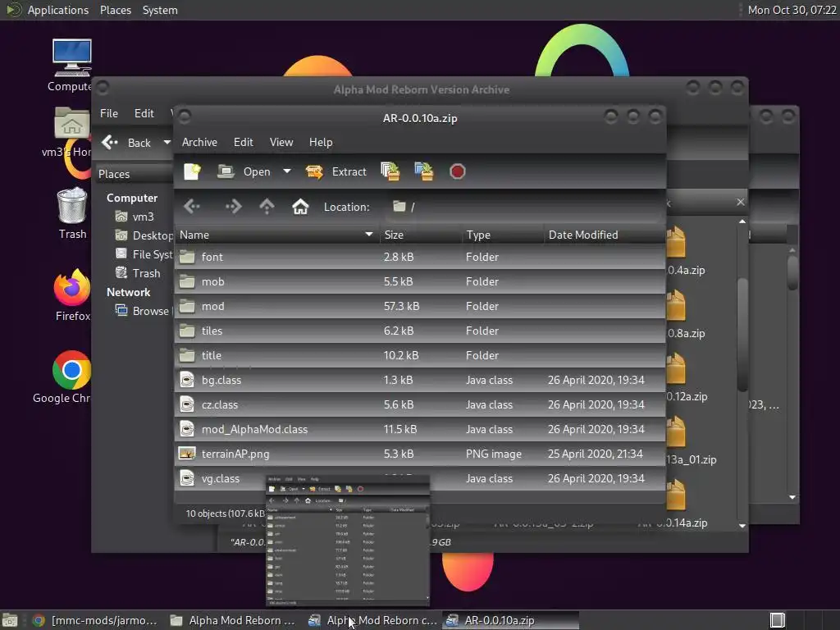Click the file manager scroll up arrow
Viewport: 840px width, 630px height.
(742, 221)
